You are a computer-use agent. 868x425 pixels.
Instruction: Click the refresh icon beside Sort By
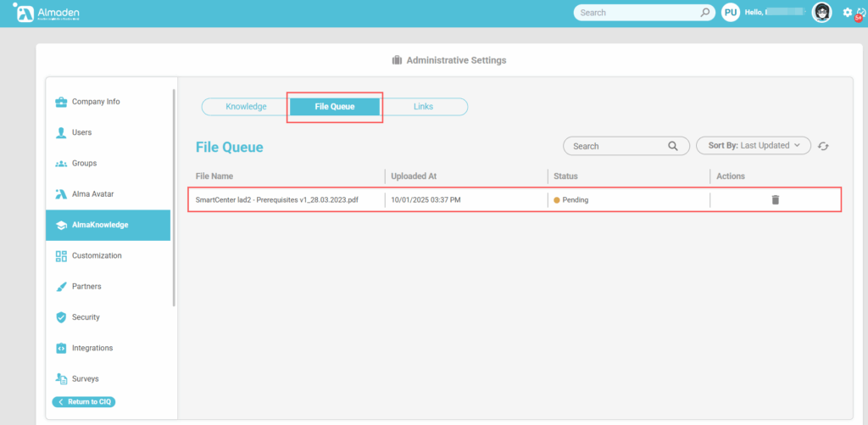coord(823,146)
